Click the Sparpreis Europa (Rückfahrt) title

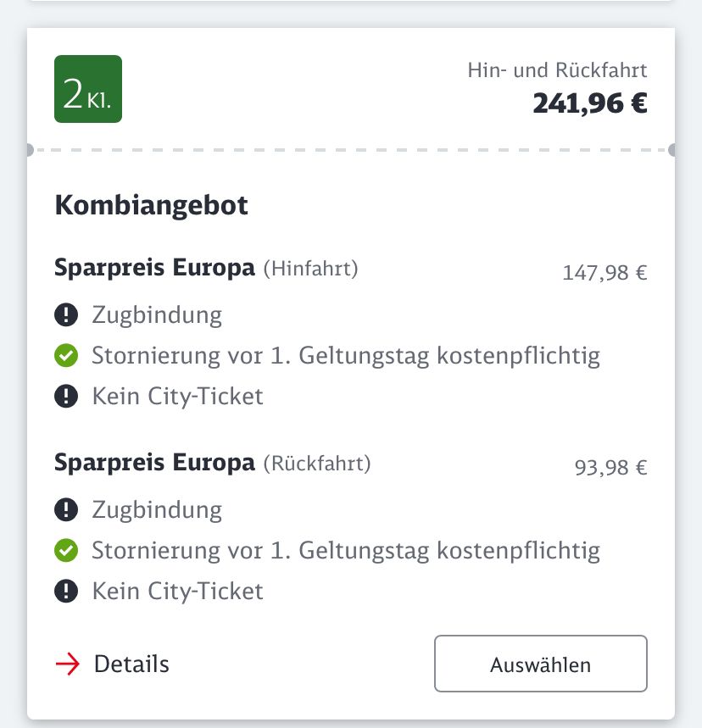[x=213, y=463]
